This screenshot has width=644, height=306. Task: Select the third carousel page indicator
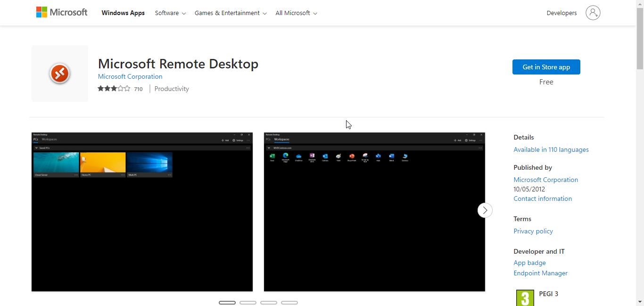(x=269, y=303)
